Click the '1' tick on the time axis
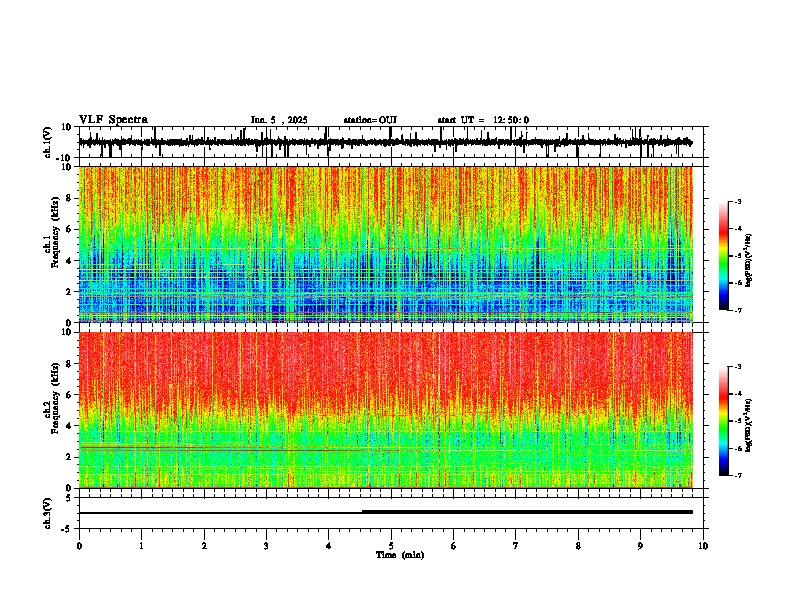 141,546
